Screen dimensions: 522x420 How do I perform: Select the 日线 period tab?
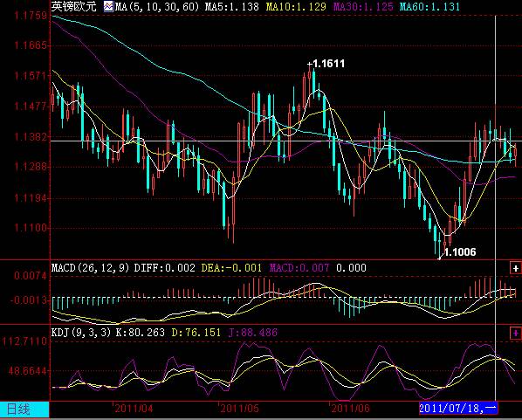click(24, 409)
